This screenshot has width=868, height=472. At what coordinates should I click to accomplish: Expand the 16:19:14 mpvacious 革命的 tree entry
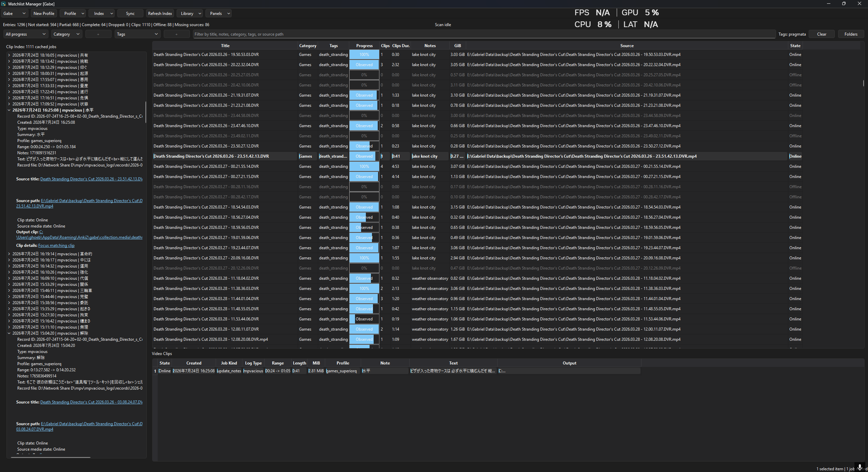(x=9, y=254)
